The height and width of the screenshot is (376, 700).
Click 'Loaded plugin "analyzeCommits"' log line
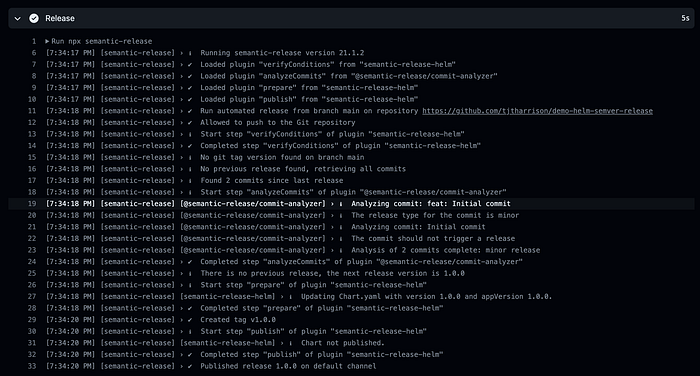point(349,76)
